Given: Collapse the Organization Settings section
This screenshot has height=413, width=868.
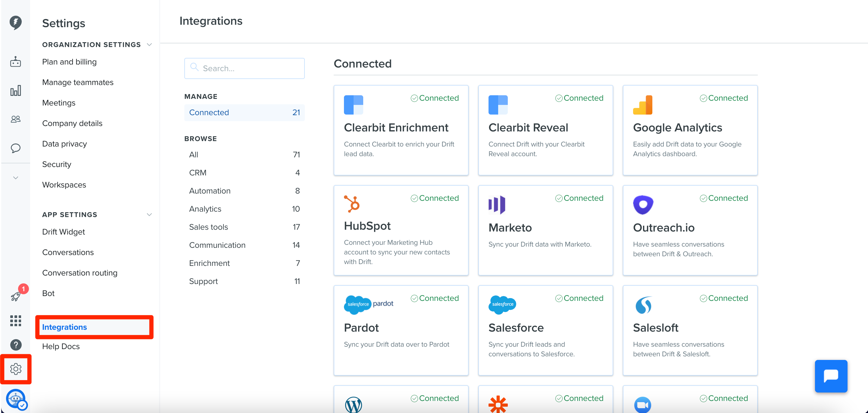Looking at the screenshot, I should click(x=149, y=45).
